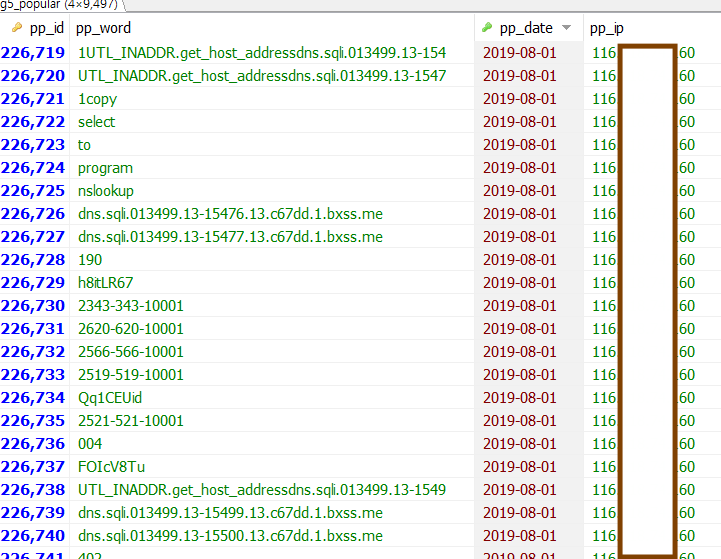
Task: Select row id 226,729
Action: 33,283
